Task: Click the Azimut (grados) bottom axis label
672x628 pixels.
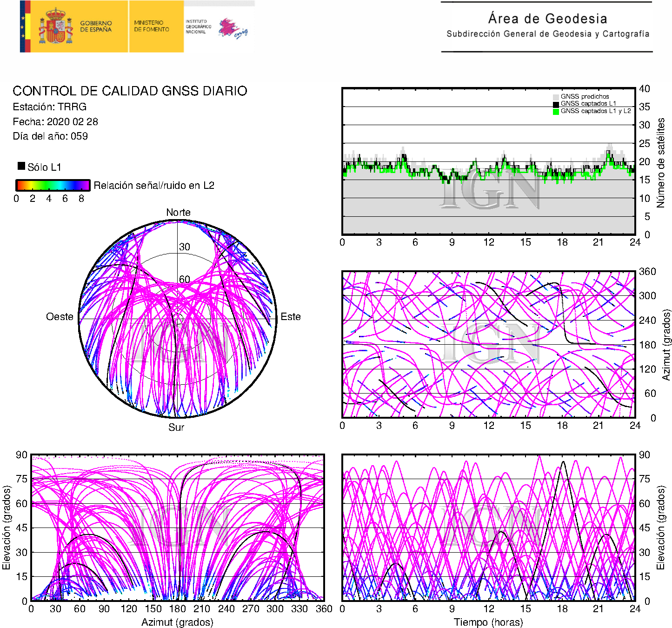Action: [x=177, y=622]
